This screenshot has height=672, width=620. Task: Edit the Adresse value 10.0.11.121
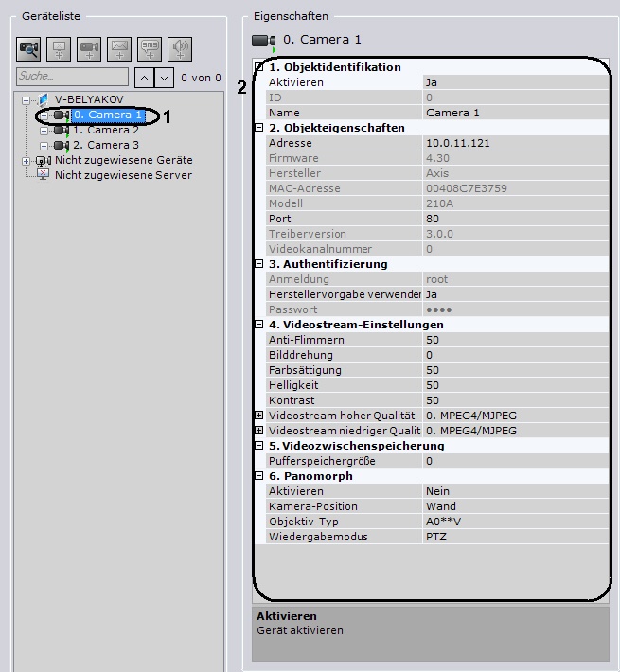516,143
